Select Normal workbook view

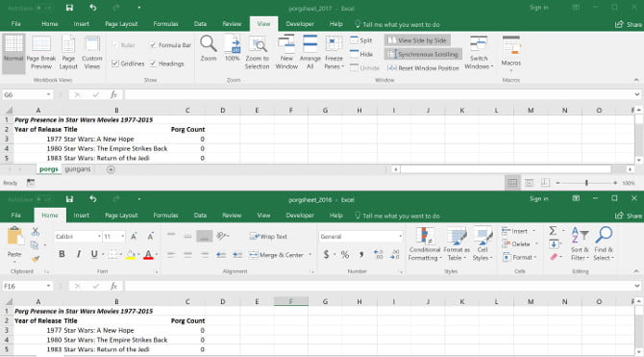(x=13, y=54)
